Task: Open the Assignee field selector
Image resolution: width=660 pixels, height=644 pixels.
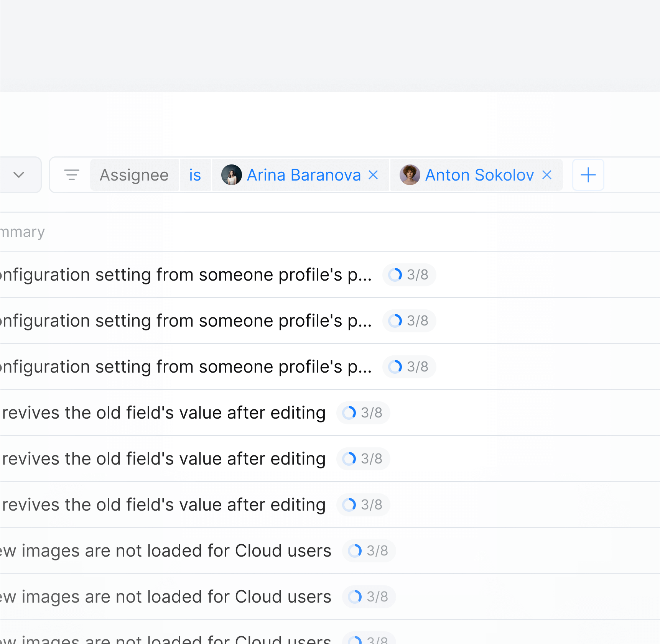Action: tap(134, 175)
